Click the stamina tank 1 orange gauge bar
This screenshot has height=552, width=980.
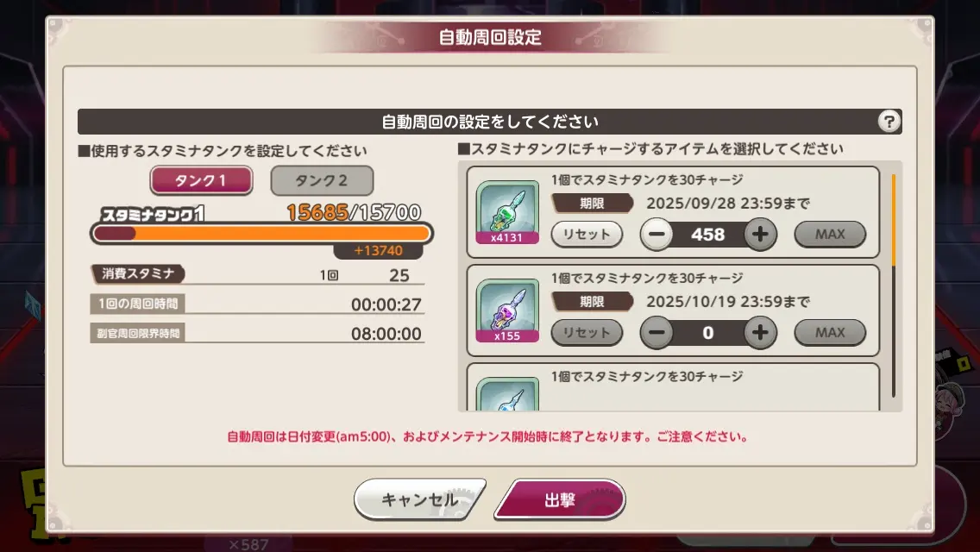(261, 234)
